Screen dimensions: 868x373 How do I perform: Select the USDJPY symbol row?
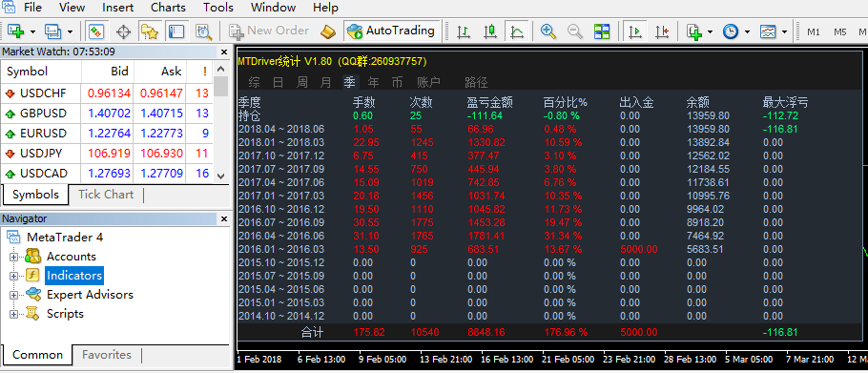click(107, 154)
